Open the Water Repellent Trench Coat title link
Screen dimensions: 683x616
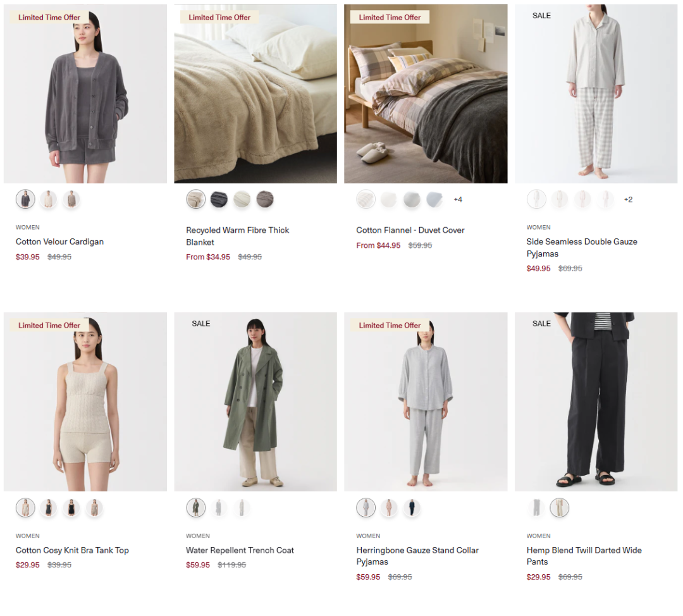point(240,550)
